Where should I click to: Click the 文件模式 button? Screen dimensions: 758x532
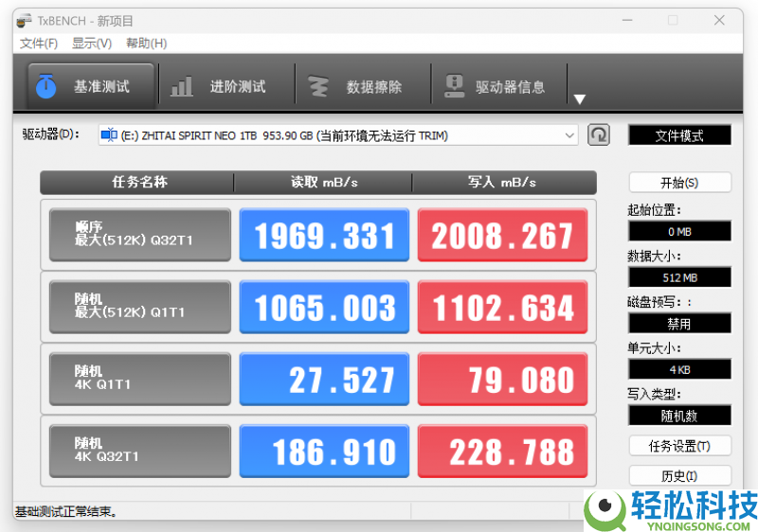[x=679, y=135]
